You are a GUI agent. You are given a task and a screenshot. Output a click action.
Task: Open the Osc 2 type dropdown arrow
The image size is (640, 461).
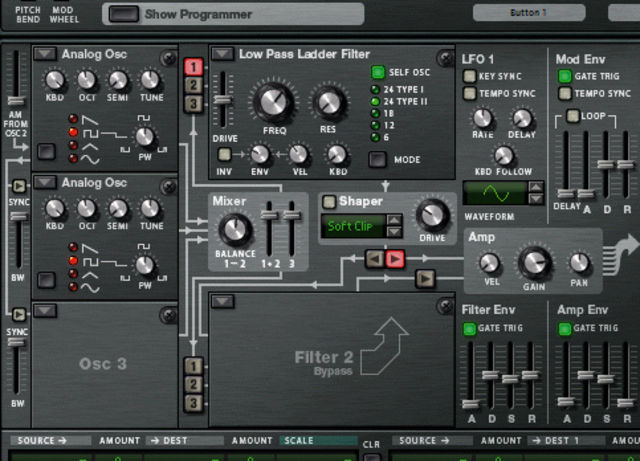click(45, 183)
